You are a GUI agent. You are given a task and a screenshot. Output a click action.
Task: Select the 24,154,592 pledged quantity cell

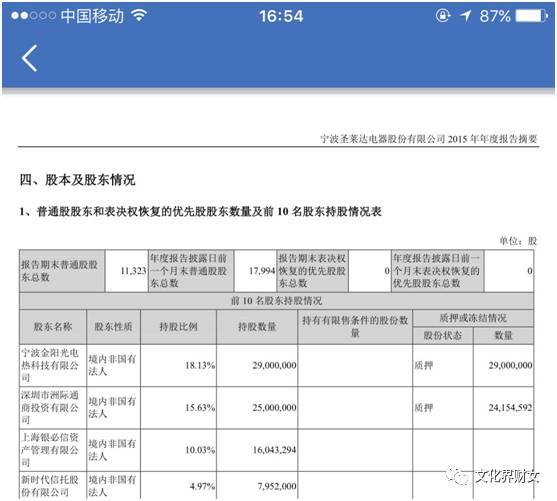point(503,408)
